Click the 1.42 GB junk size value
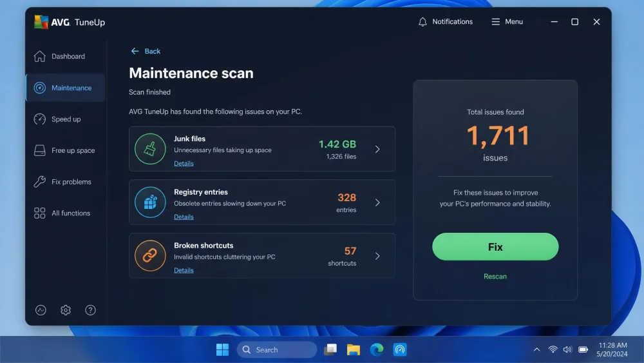 337,144
